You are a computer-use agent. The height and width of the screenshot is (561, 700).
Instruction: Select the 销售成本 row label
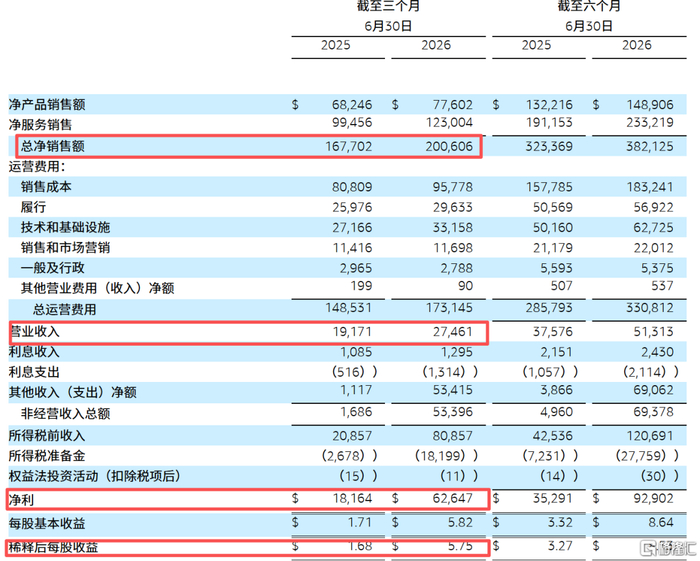point(46,187)
